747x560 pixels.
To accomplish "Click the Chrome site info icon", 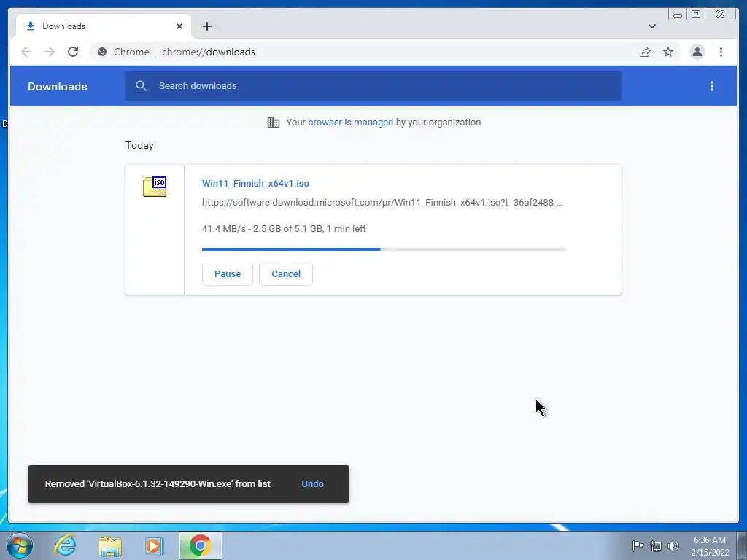I will point(102,52).
